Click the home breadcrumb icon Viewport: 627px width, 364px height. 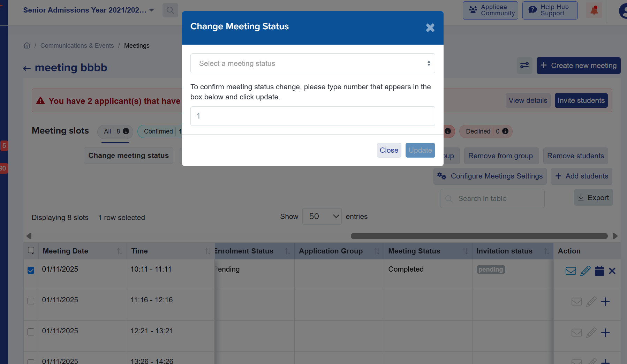tap(27, 46)
